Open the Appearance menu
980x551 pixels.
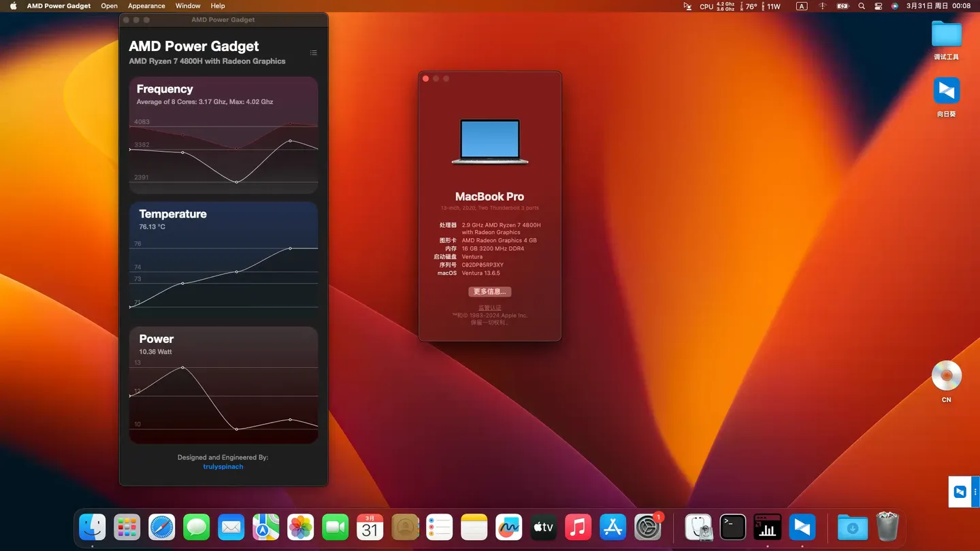coord(146,5)
